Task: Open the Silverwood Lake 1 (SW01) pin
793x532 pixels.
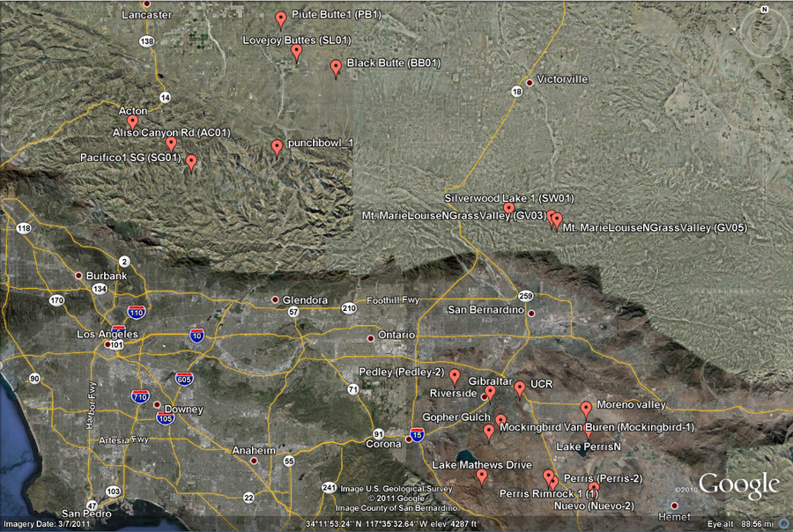Action: (509, 210)
